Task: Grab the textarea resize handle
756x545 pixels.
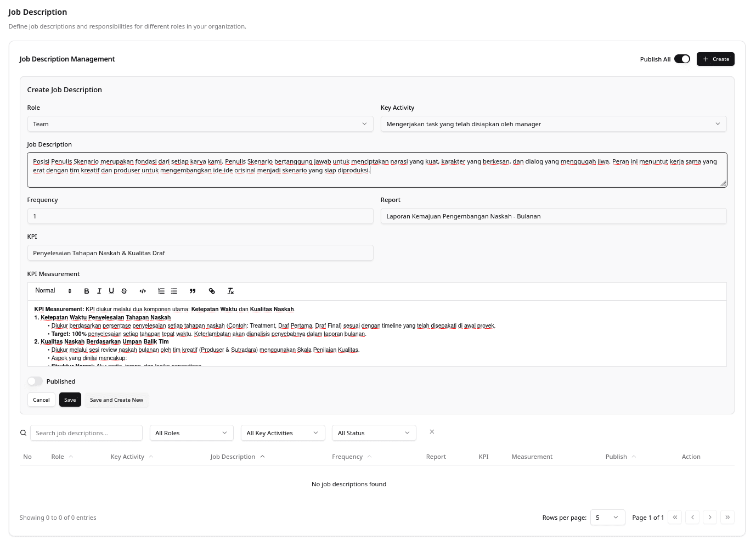Action: [723, 183]
